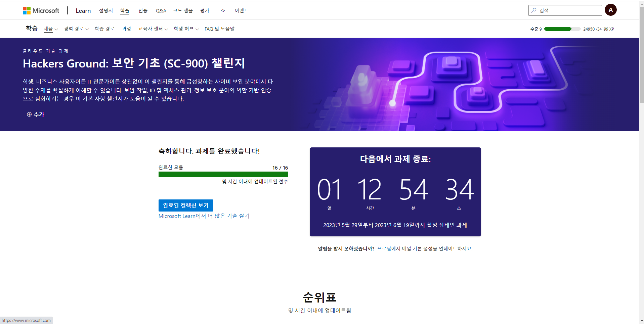This screenshot has width=644, height=324.
Task: Select 설명서 in the top navigation
Action: [105, 10]
